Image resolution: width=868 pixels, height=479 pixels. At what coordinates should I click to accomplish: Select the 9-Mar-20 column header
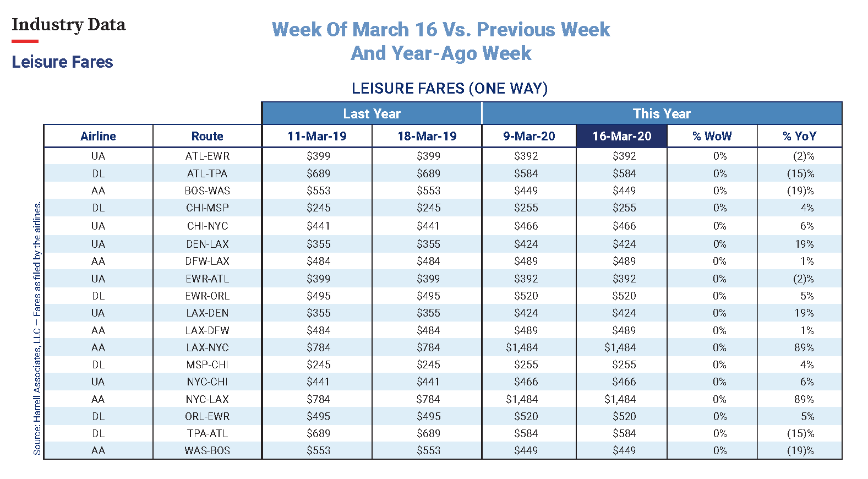[529, 136]
